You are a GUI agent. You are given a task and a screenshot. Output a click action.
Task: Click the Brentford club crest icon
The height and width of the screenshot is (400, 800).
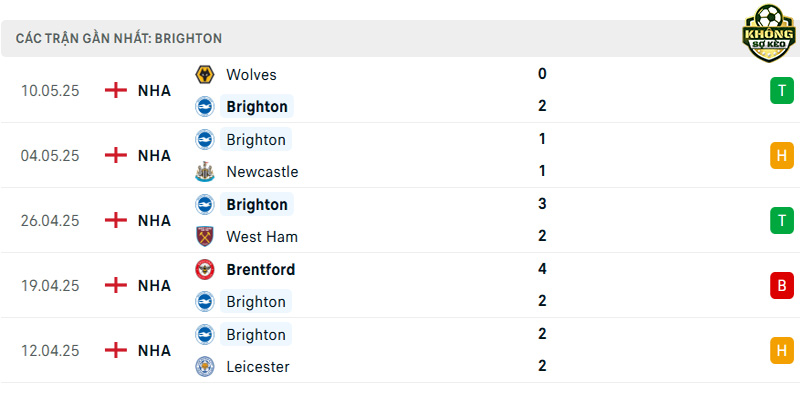pyautogui.click(x=205, y=269)
